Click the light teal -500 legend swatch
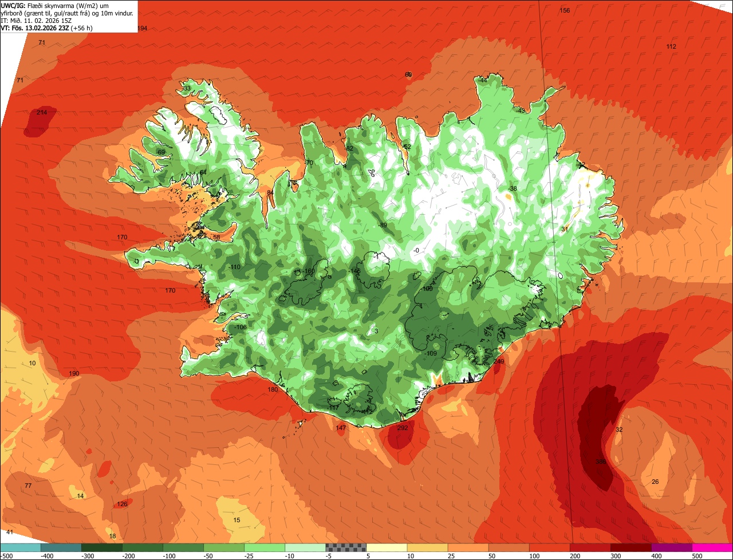Viewport: 733px width, 560px height. (21, 547)
